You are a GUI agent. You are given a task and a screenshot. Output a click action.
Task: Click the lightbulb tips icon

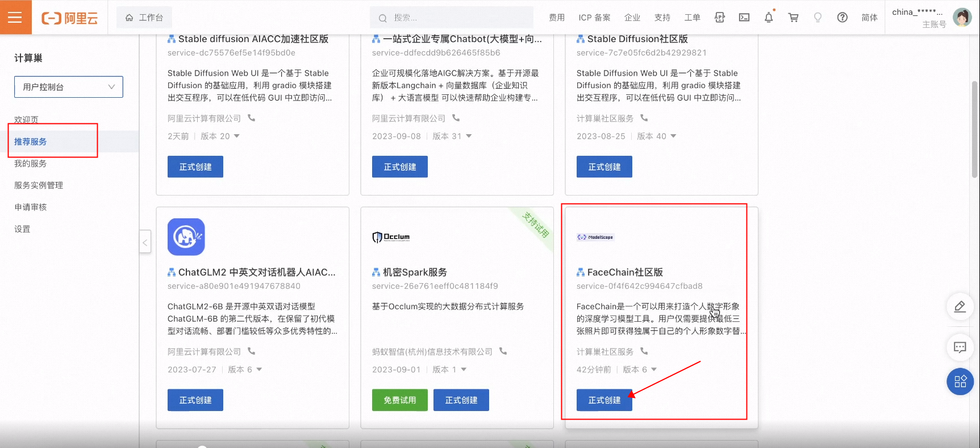click(818, 18)
